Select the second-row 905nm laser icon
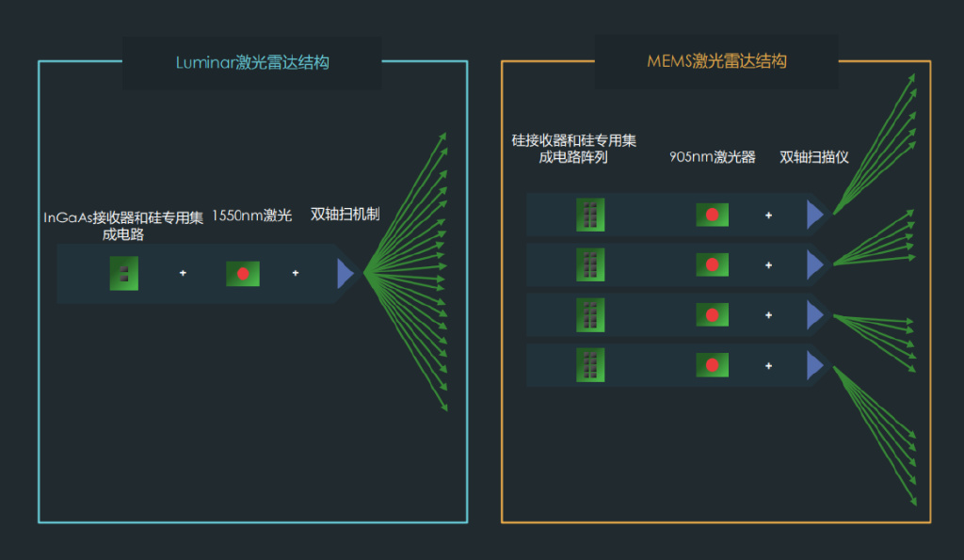964x560 pixels. coord(712,265)
